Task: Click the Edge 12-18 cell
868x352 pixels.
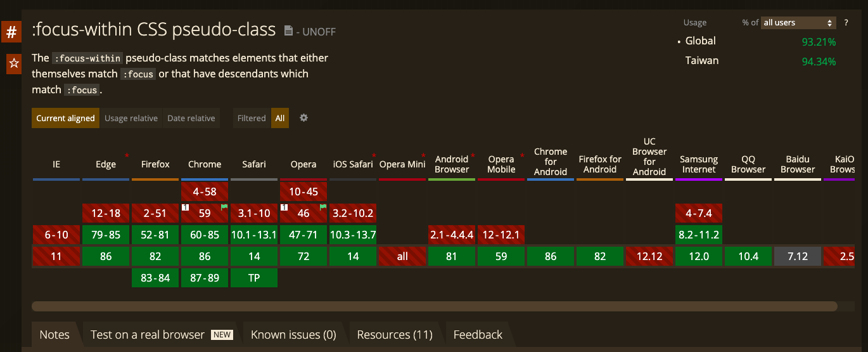Action: (106, 213)
